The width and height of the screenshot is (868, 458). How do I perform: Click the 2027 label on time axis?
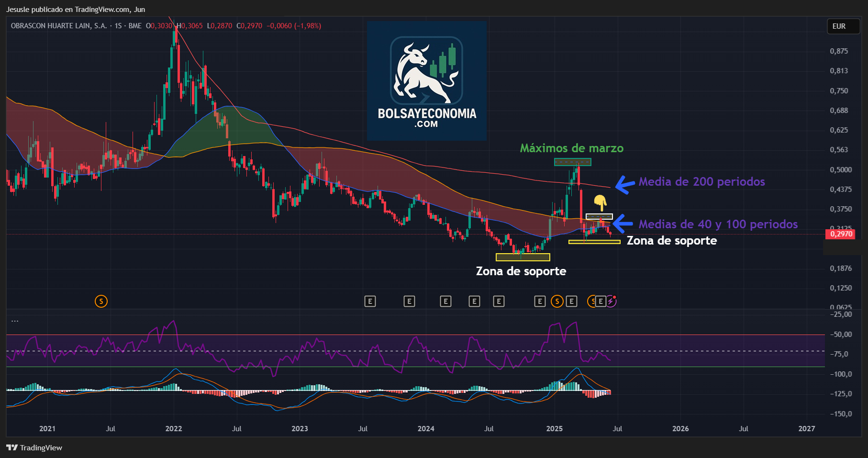click(x=807, y=428)
